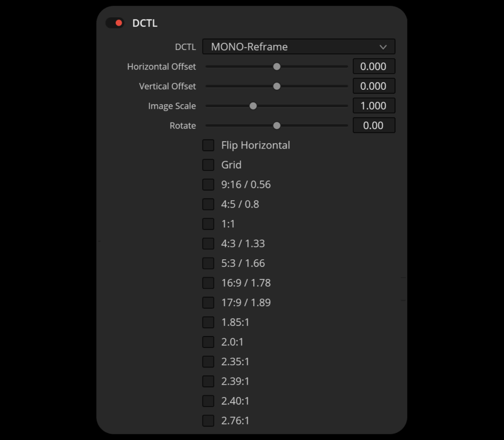Select the Horizontal Offset value field
The width and height of the screenshot is (504, 440).
coord(374,67)
